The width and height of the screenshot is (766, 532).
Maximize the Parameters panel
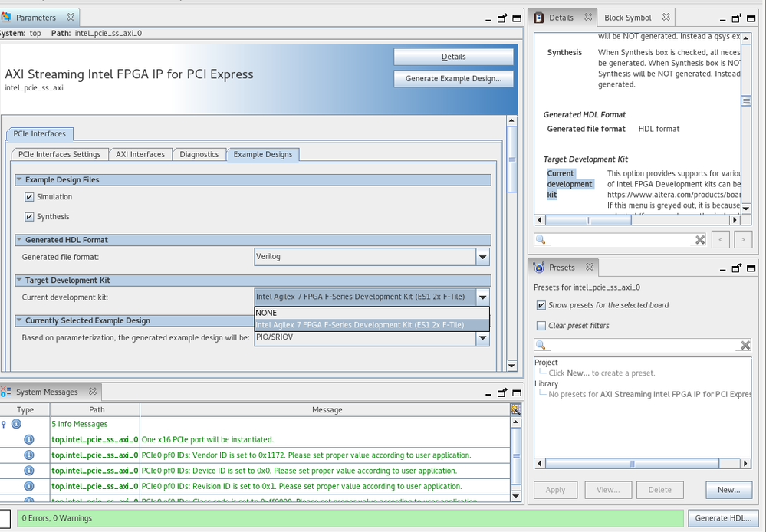coord(516,18)
